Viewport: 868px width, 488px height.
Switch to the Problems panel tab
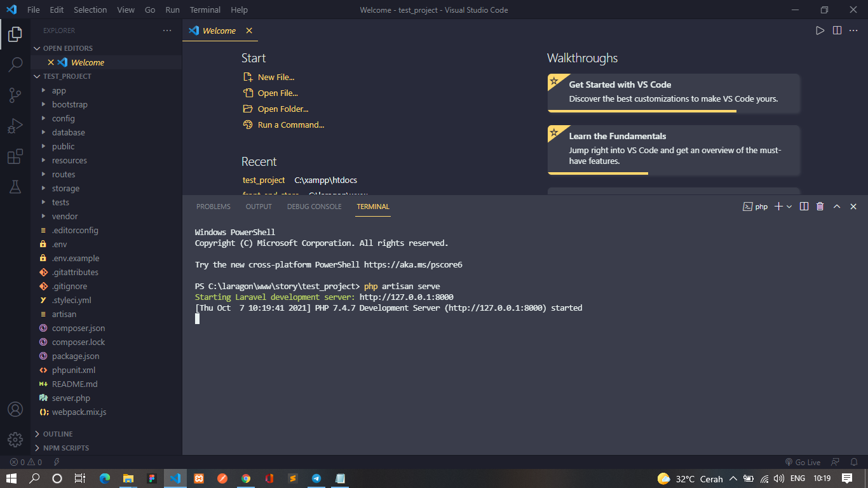coord(214,207)
